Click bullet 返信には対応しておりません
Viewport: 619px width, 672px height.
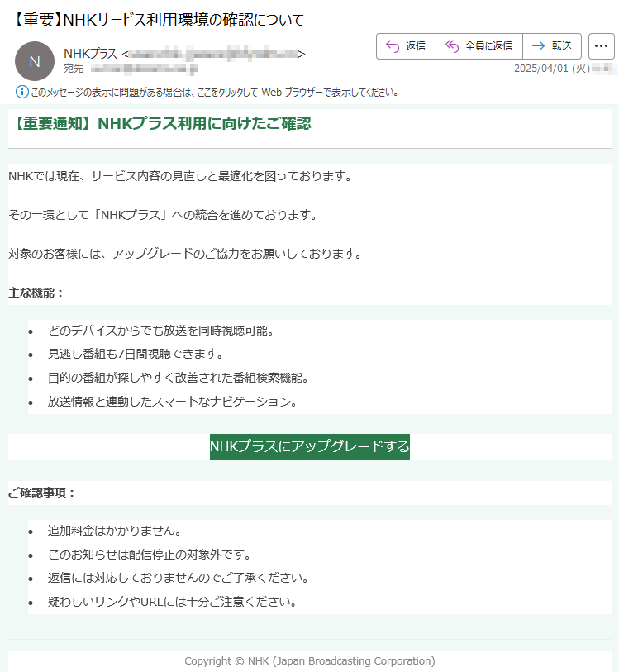[179, 578]
